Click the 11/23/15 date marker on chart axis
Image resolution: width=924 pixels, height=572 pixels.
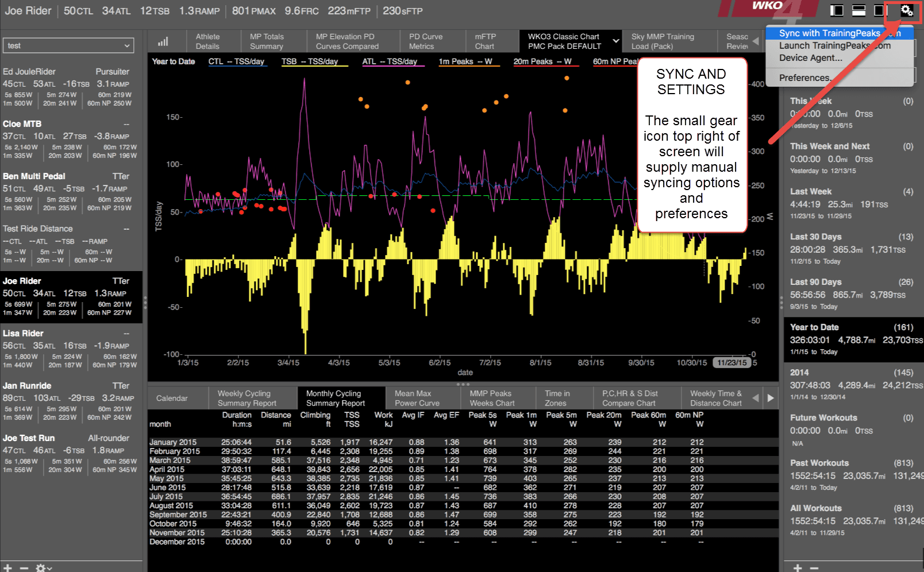(x=732, y=362)
